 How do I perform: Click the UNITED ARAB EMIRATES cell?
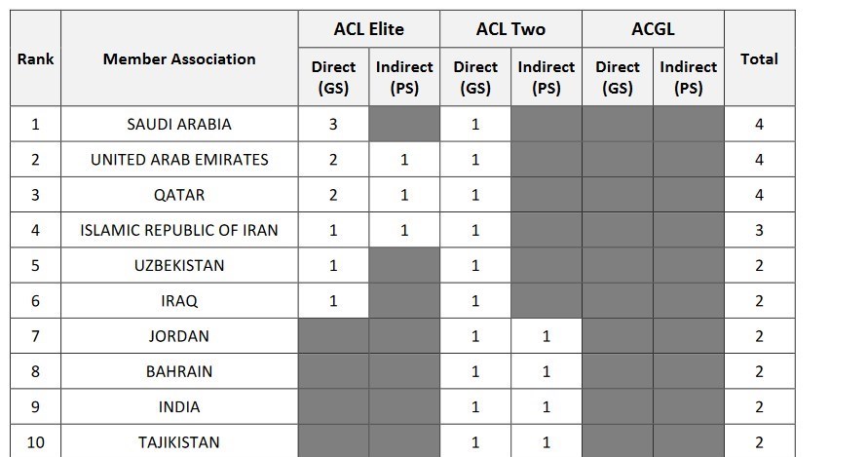(179, 160)
